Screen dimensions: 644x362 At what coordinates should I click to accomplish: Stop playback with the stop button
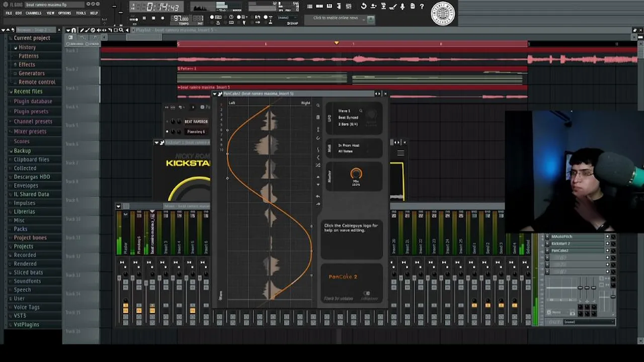(x=153, y=18)
